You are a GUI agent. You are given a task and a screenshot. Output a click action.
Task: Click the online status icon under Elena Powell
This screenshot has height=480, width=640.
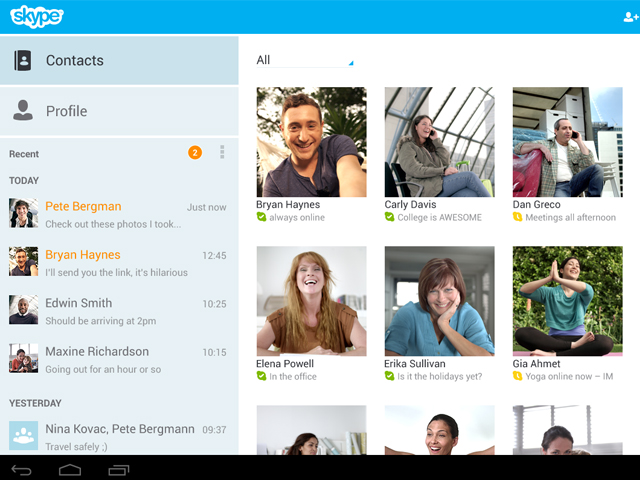pyautogui.click(x=261, y=376)
